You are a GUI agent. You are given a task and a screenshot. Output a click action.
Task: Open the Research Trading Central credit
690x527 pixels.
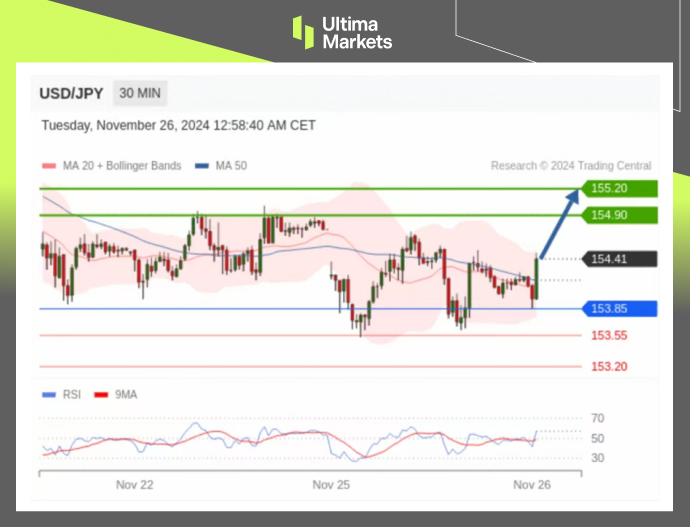click(x=571, y=166)
